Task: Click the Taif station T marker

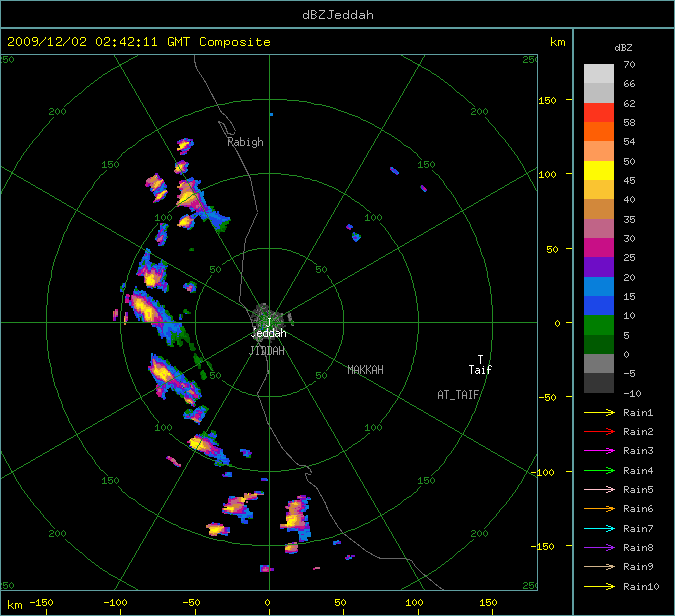Action: pos(480,359)
